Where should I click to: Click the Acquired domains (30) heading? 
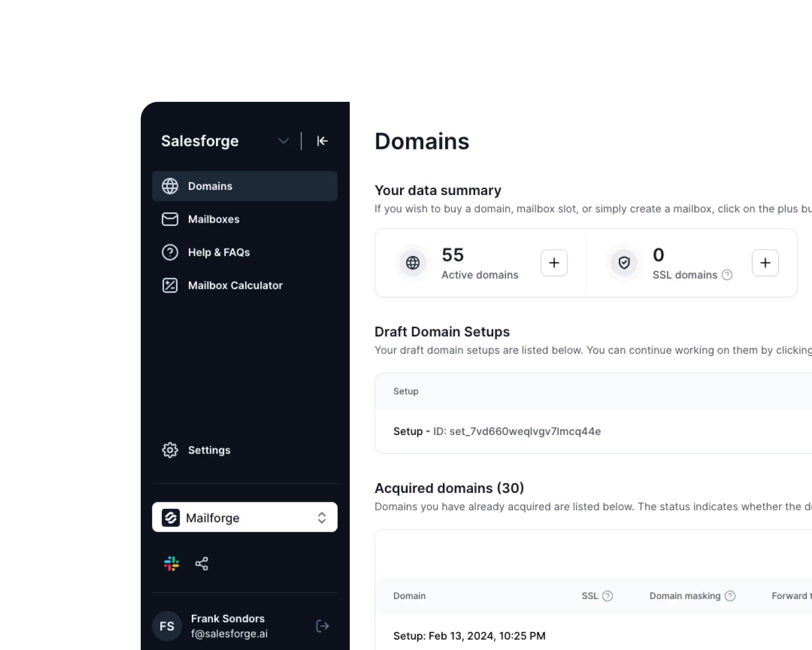coord(449,488)
